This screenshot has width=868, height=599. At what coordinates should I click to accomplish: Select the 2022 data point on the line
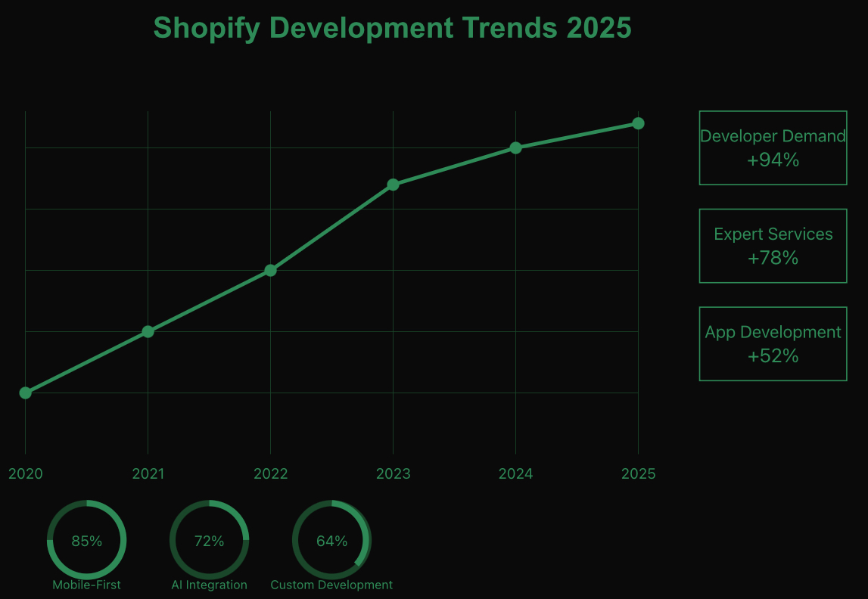point(270,271)
